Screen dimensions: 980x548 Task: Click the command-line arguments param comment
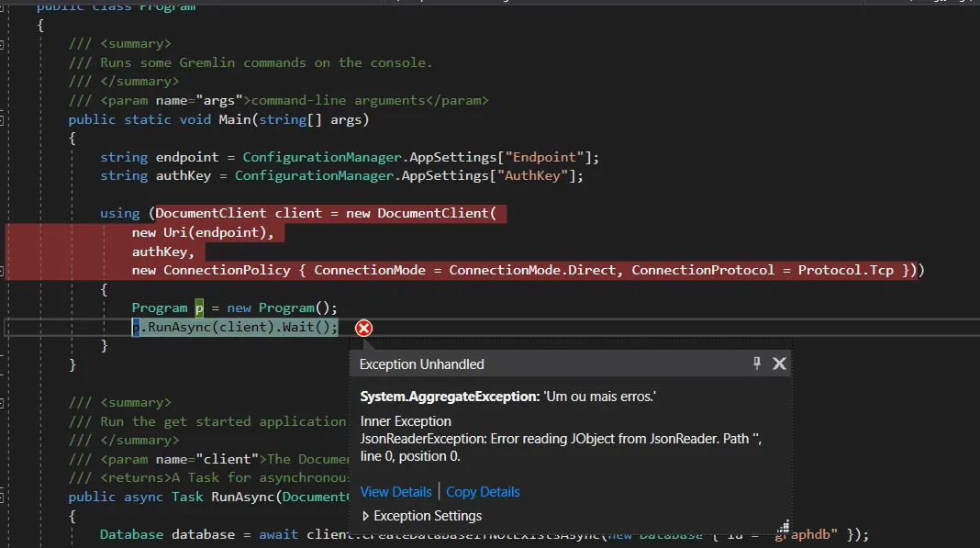pyautogui.click(x=278, y=101)
